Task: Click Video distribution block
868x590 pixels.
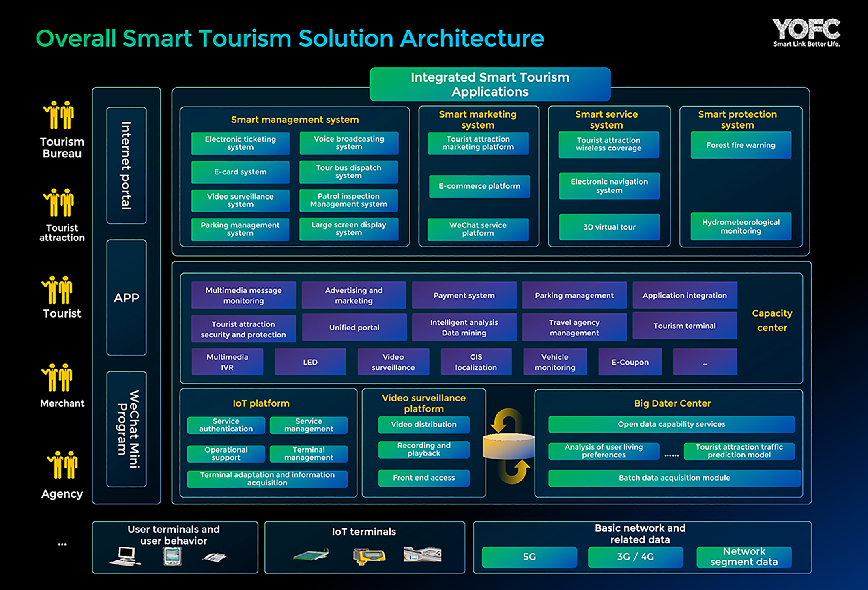Action: pos(424,425)
